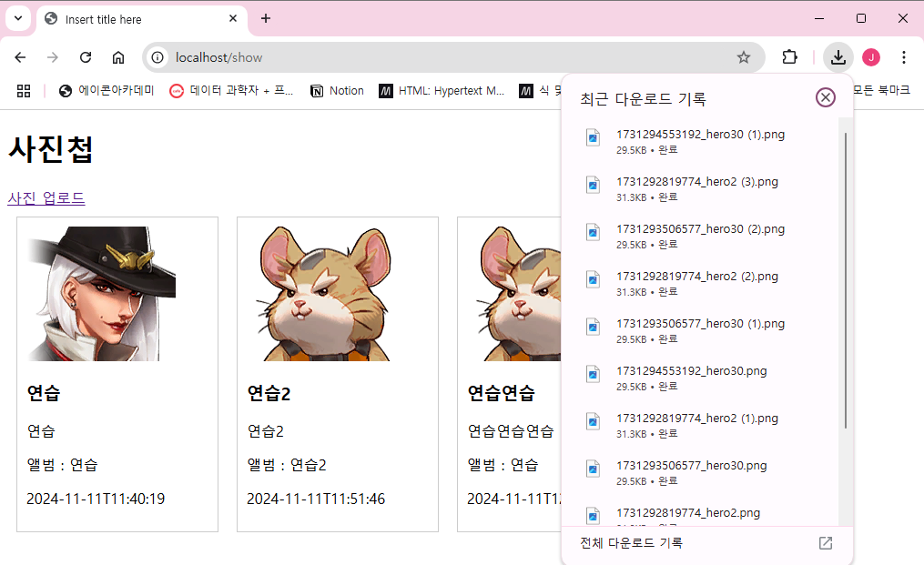The image size is (924, 565).
Task: Open the 데이터 과학자 bookmark
Action: [231, 90]
